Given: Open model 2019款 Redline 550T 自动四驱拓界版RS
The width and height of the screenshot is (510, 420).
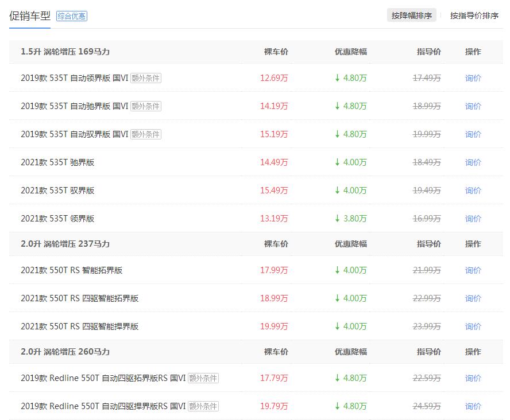Looking at the screenshot, I should click(x=103, y=378).
